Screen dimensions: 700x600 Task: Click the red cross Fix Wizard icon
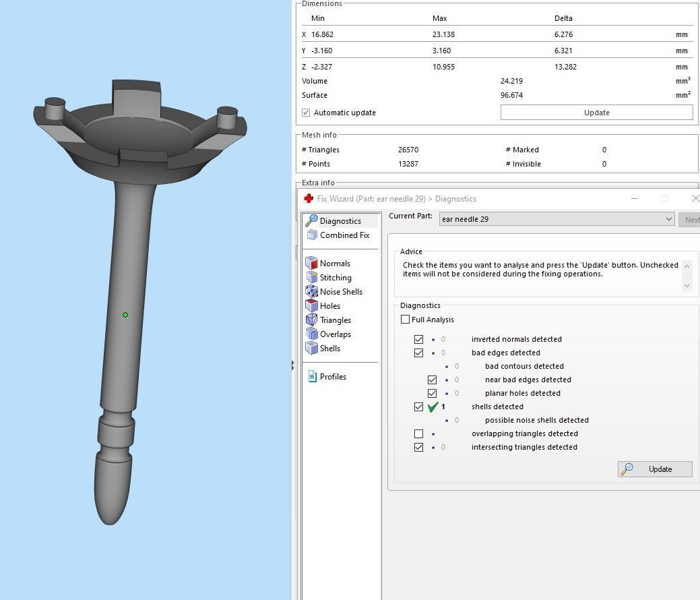[x=309, y=198]
